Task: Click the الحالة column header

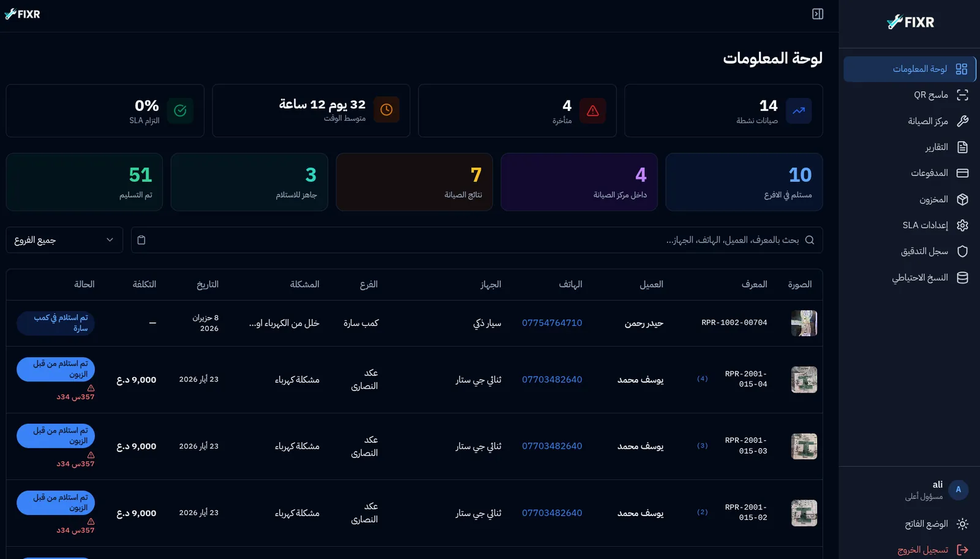Action: (85, 284)
